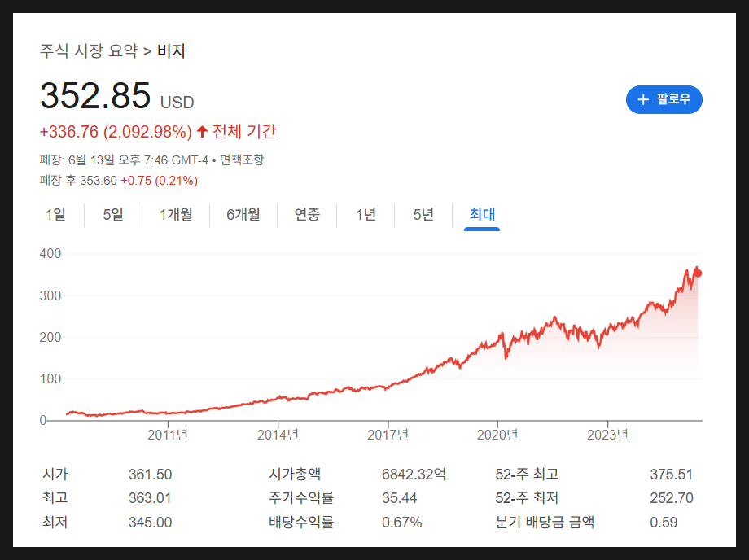Click the 분기 배당금 금액 value 0.59

(664, 523)
